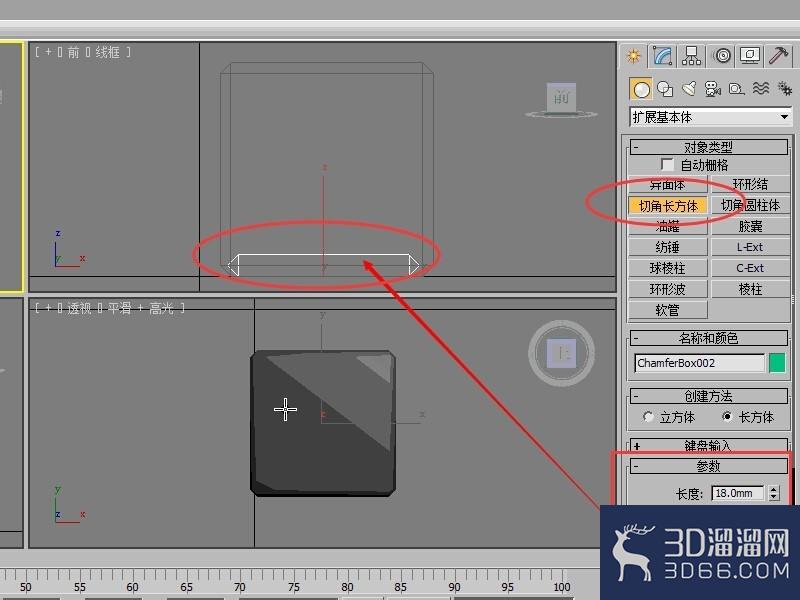Open the green object color swatch

point(777,363)
